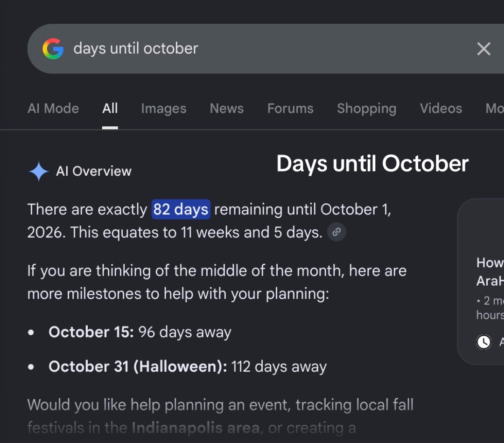Open the side card starting with 'How'
Image resolution: width=504 pixels, height=443 pixels.
coord(481,281)
